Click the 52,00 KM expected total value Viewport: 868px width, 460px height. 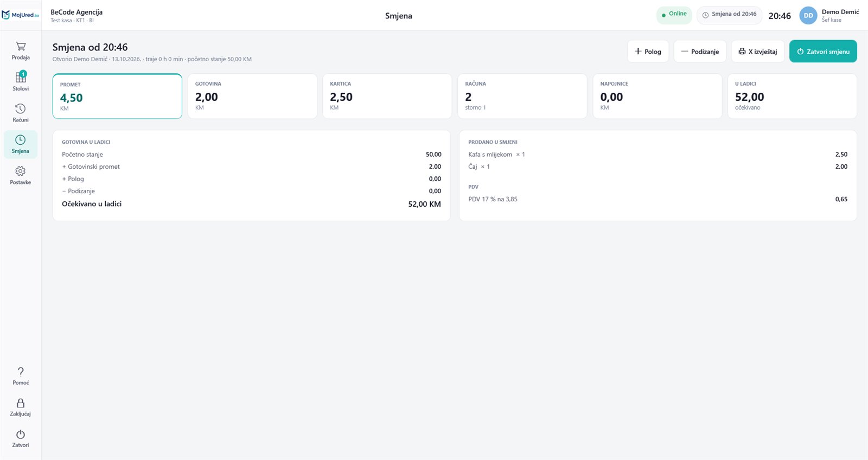tap(425, 204)
